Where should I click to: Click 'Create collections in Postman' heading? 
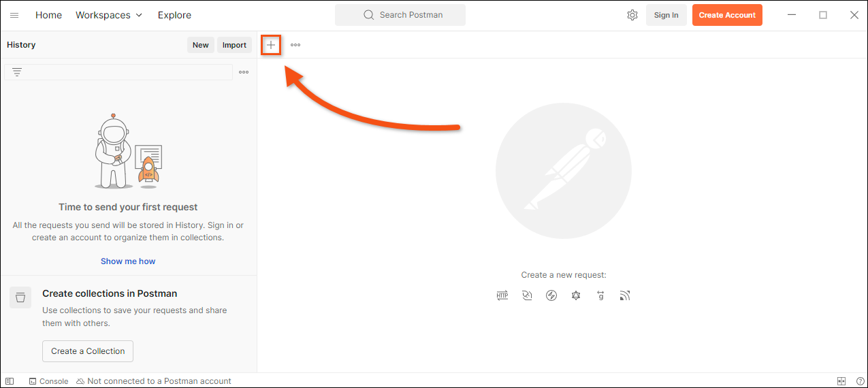[110, 294]
